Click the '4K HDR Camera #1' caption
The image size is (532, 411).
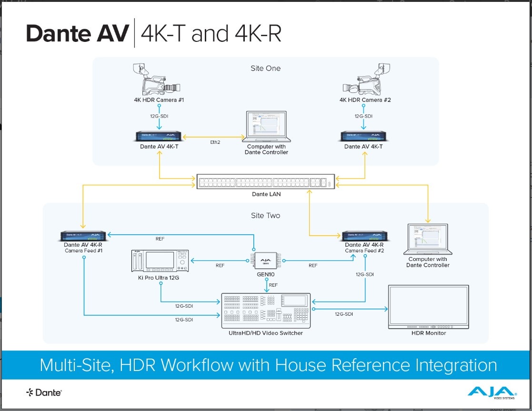(159, 100)
